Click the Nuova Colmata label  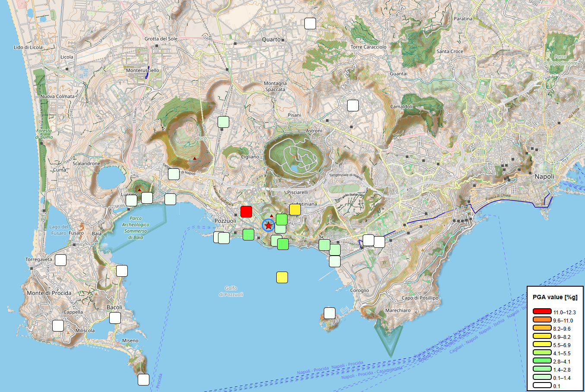tap(57, 96)
